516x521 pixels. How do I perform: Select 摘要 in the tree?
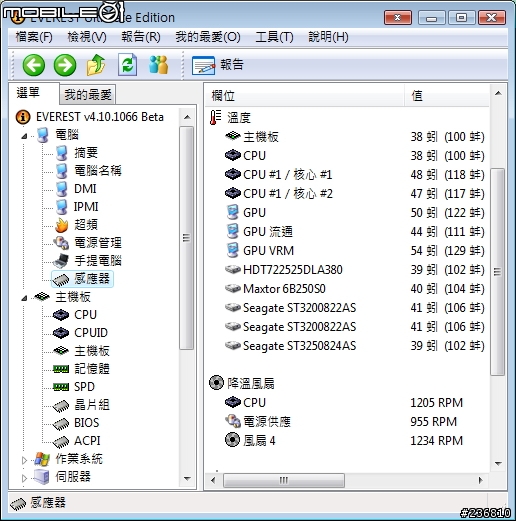coord(86,153)
